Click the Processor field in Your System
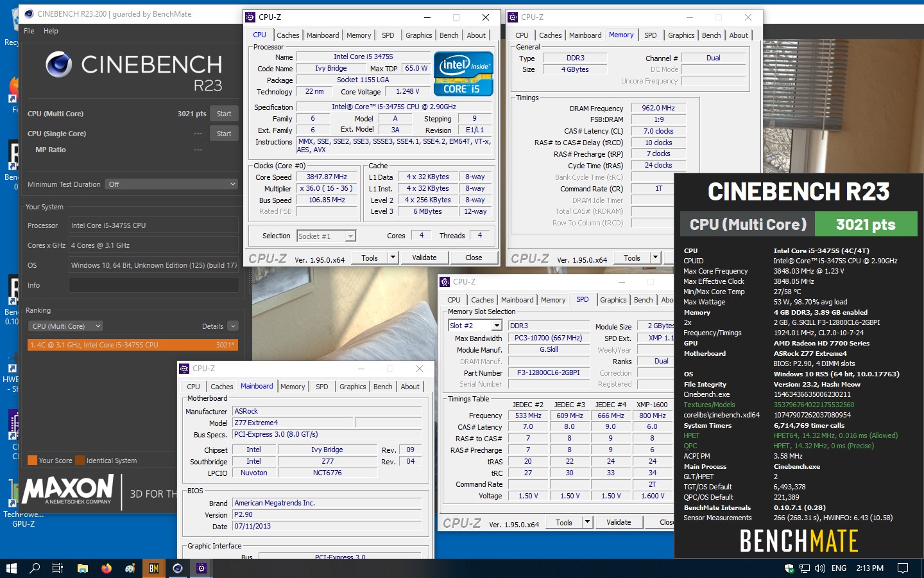Screen dimensions: 924x578 [x=153, y=225]
